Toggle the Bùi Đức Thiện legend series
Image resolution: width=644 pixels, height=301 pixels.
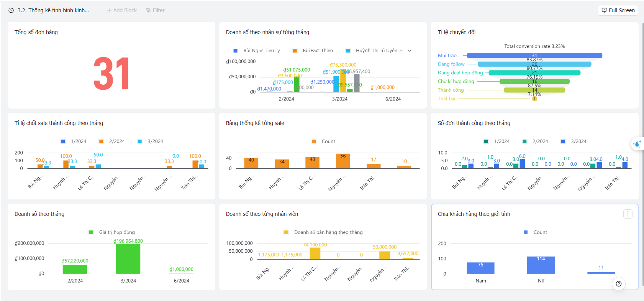[x=313, y=51]
